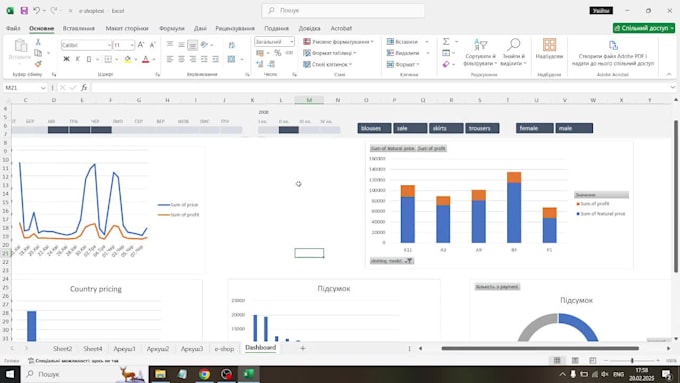Click the increase decimal icon
The width and height of the screenshot is (680, 383).
260,64
